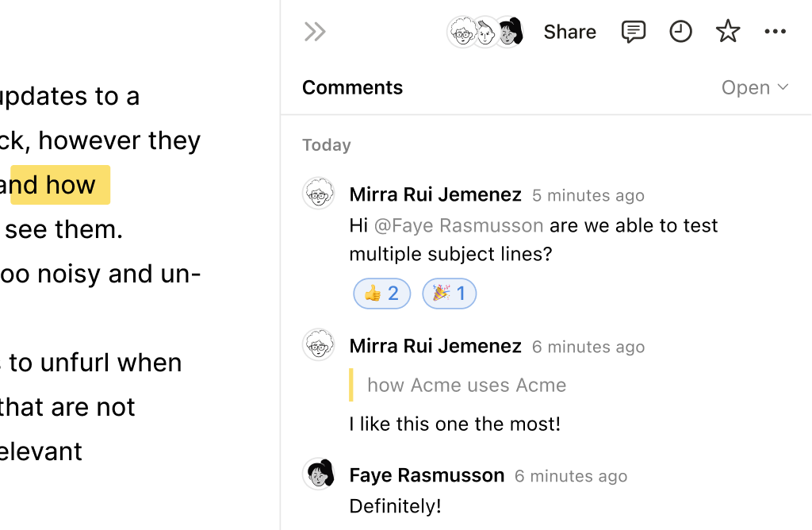The height and width of the screenshot is (530, 812).
Task: Toggle the thumbs up reaction
Action: tap(381, 294)
